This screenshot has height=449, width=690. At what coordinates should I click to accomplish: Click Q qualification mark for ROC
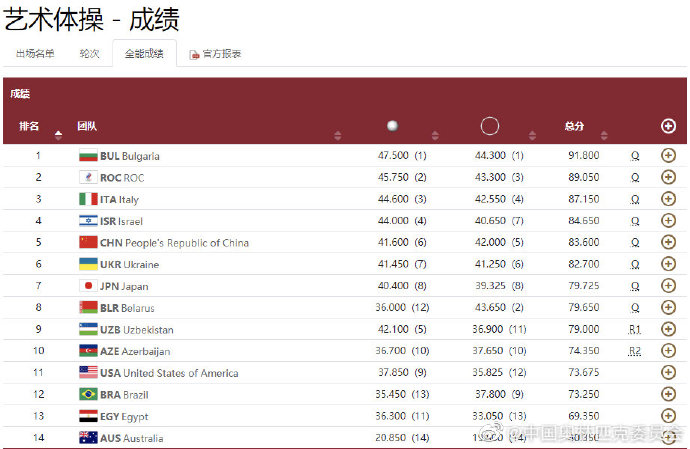point(635,178)
